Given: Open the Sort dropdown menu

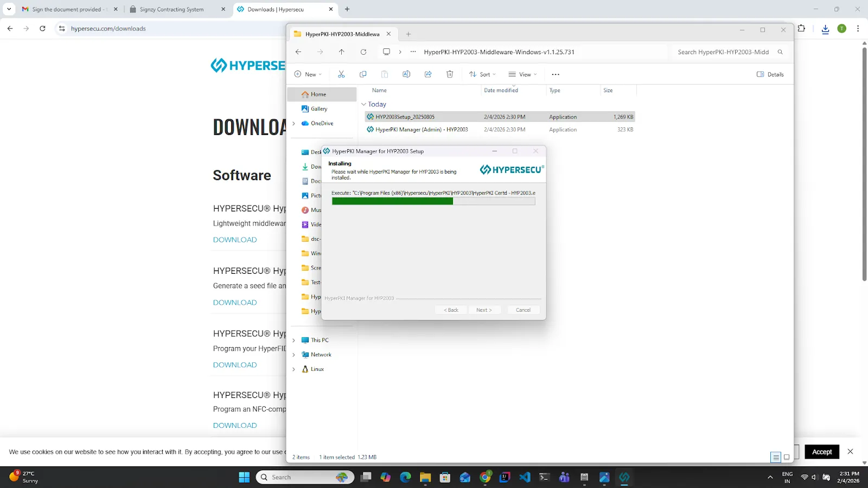Looking at the screenshot, I should pos(483,74).
